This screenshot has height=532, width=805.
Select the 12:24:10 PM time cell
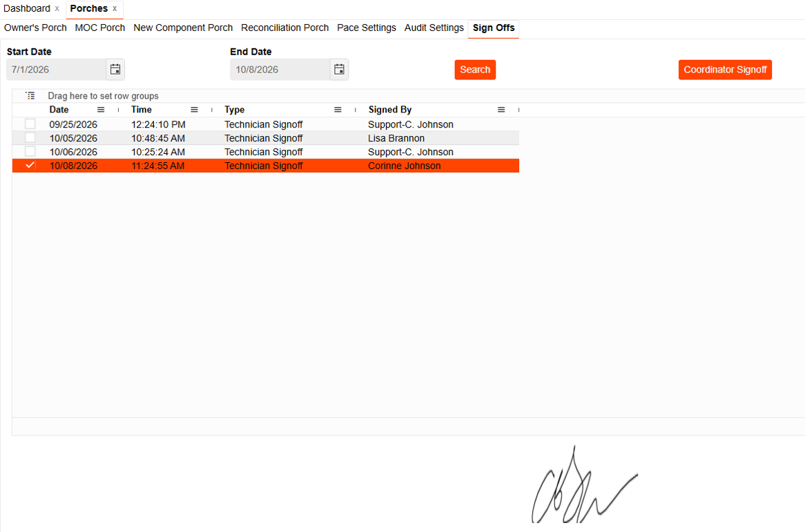(x=158, y=125)
